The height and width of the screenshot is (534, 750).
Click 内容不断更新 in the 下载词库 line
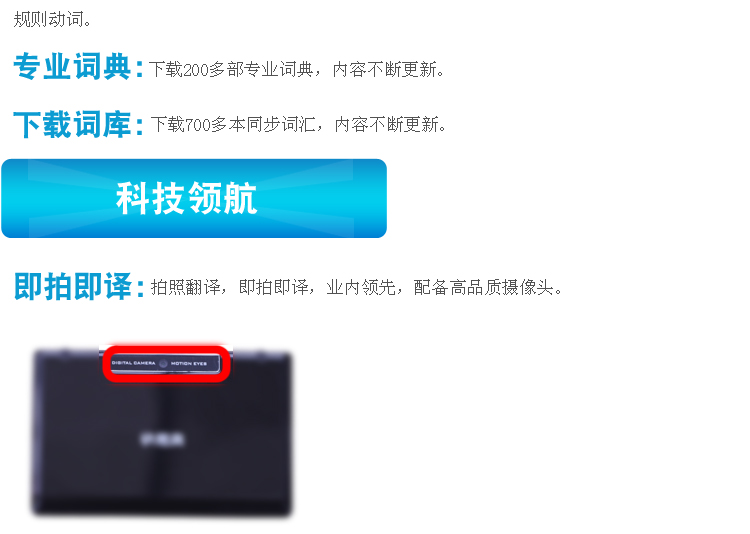click(387, 125)
